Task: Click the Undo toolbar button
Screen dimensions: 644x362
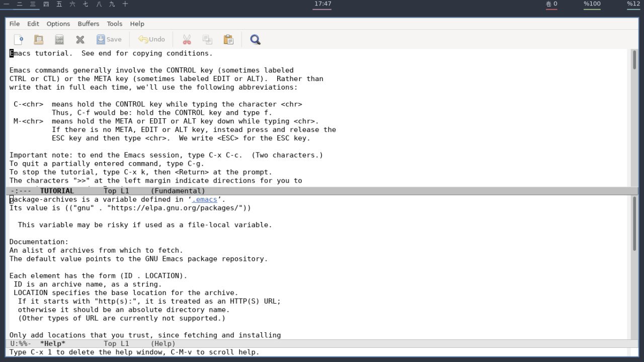Action: (151, 39)
